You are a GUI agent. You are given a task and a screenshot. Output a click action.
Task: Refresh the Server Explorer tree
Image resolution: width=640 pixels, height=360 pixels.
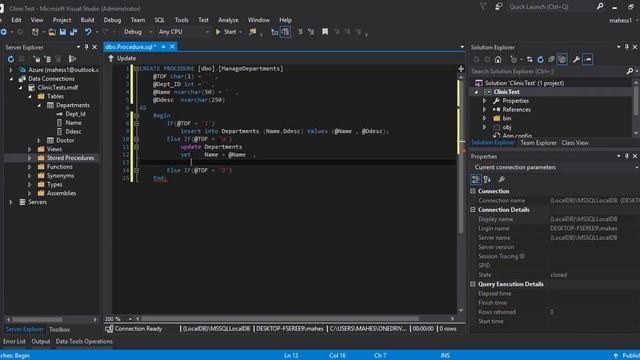[x=11, y=59]
